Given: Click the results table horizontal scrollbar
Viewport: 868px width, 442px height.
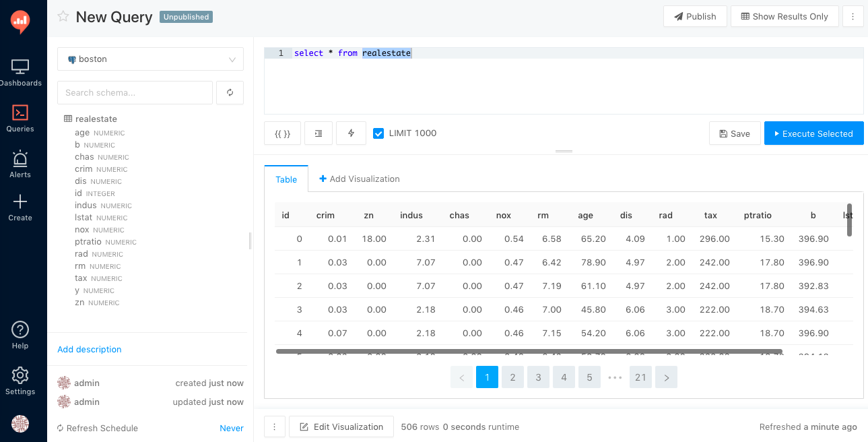Looking at the screenshot, I should tap(529, 351).
